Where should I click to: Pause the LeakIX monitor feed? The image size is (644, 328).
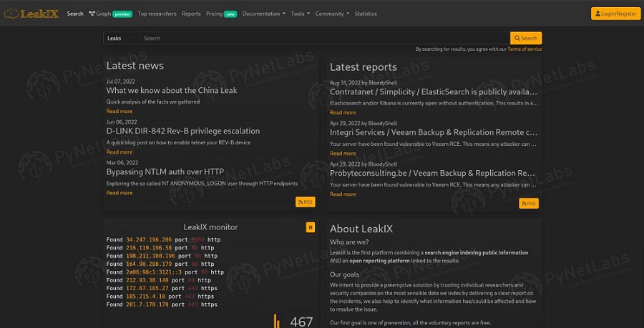(311, 227)
